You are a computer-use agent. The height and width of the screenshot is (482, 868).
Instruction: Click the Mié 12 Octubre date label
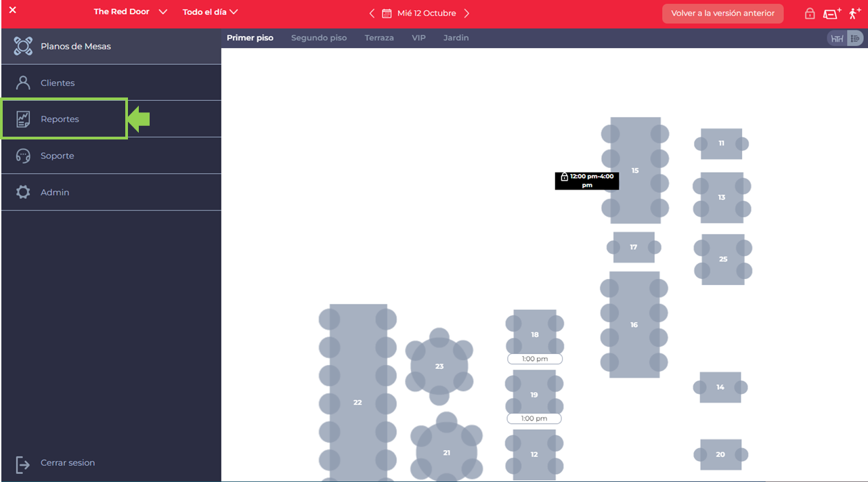click(x=427, y=14)
